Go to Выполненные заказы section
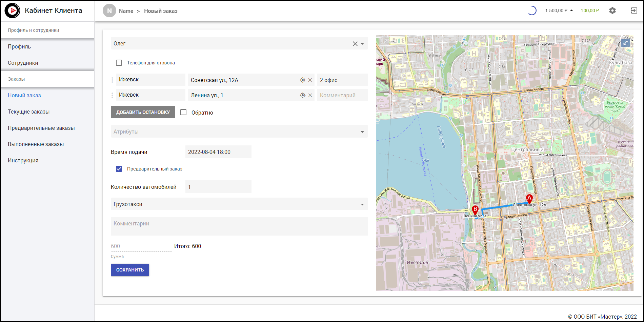644x322 pixels. pyautogui.click(x=36, y=144)
